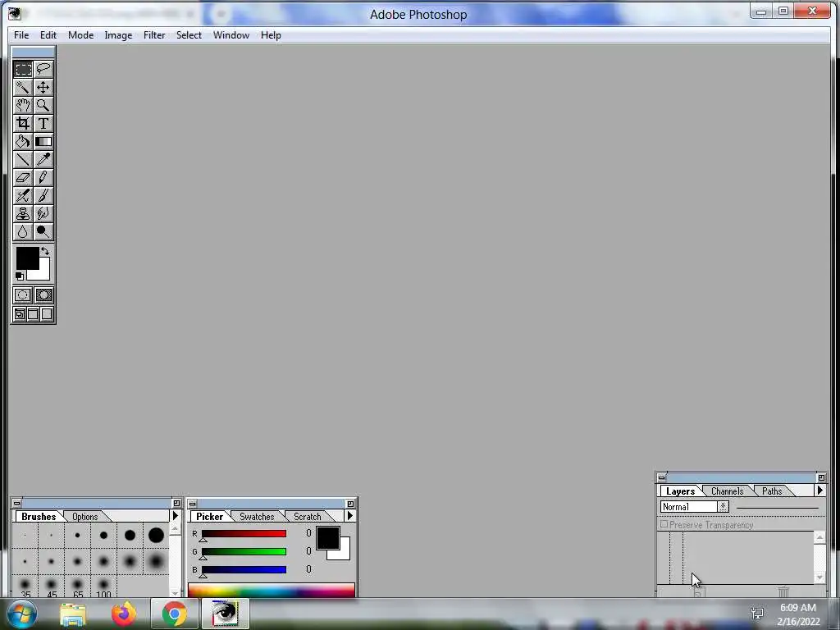The width and height of the screenshot is (840, 630).
Task: Swap foreground and background colors arrow
Action: (x=46, y=251)
